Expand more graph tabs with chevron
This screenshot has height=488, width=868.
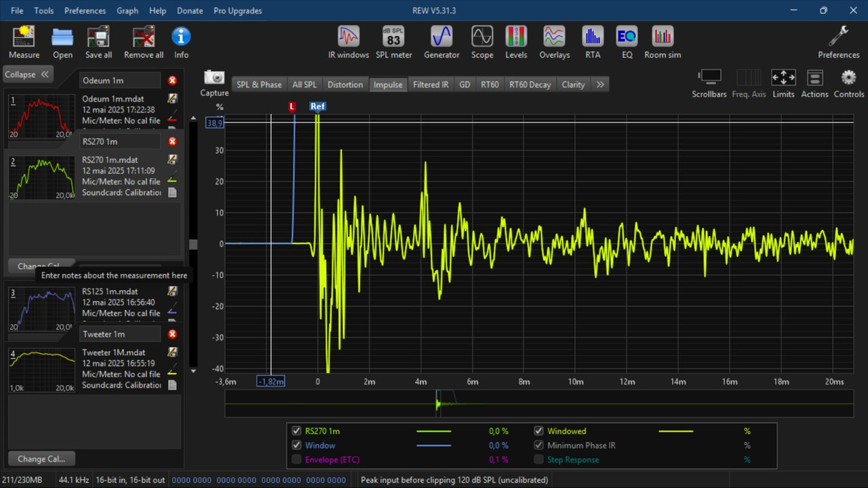(600, 85)
